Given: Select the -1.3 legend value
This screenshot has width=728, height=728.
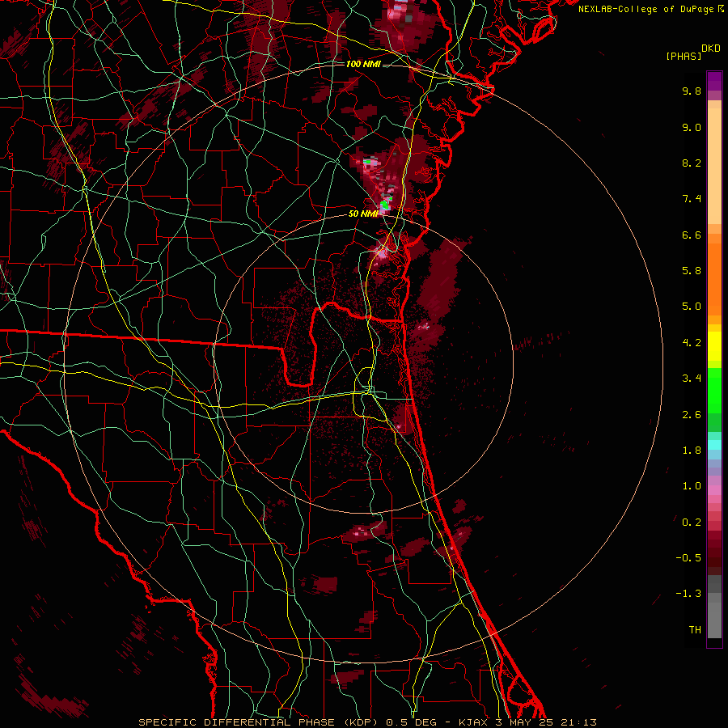Looking at the screenshot, I should (688, 594).
